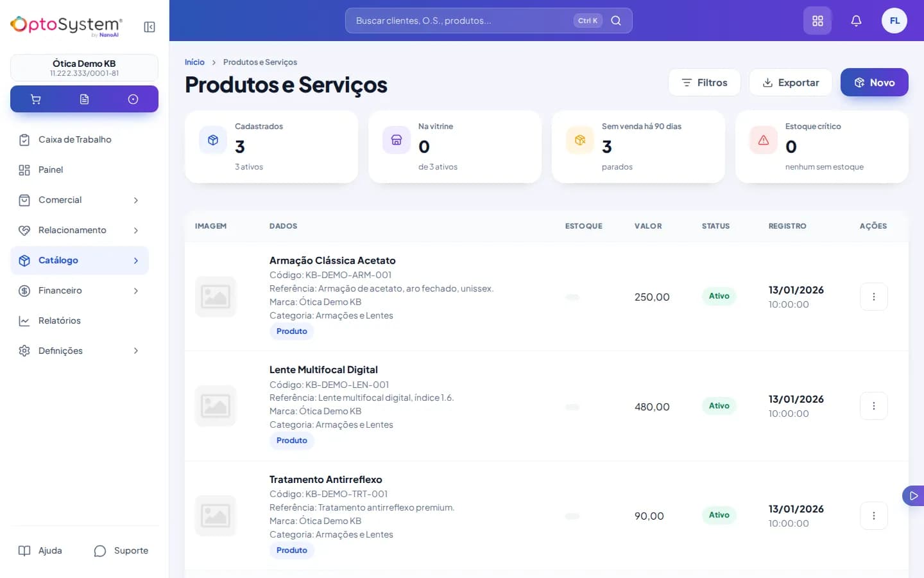
Task: Click the Sem venda box icon
Action: click(x=580, y=140)
